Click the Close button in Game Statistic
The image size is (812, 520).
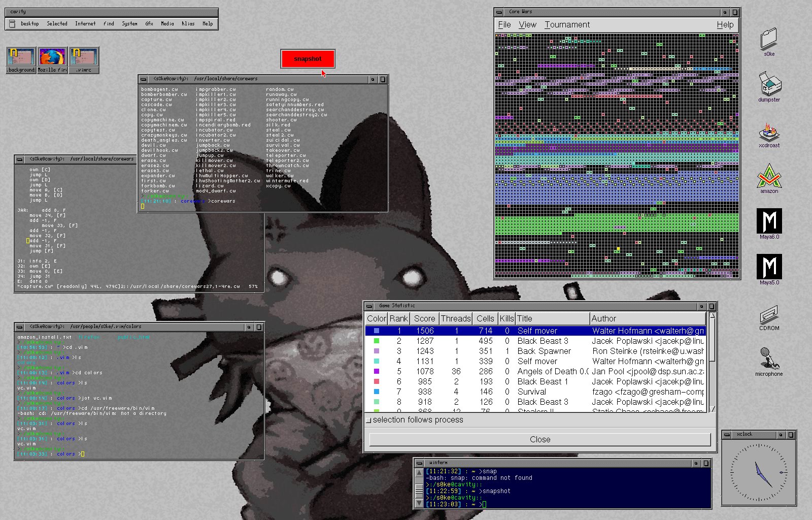(539, 439)
